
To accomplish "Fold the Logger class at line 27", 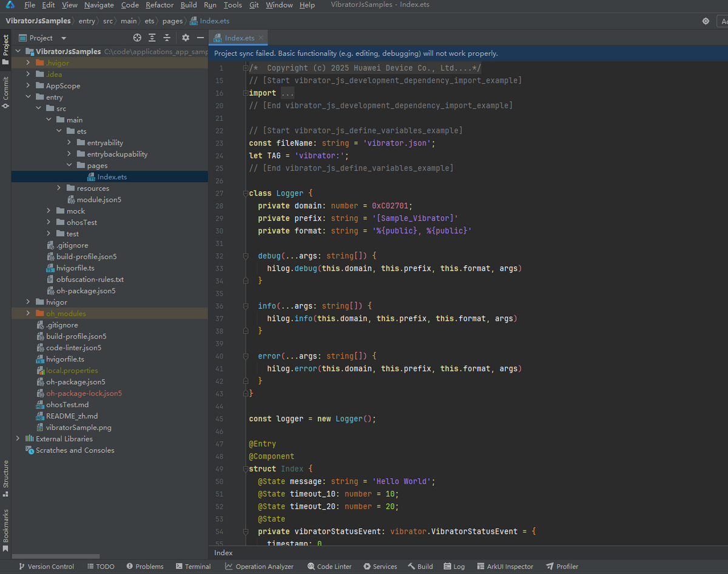I will click(x=246, y=194).
